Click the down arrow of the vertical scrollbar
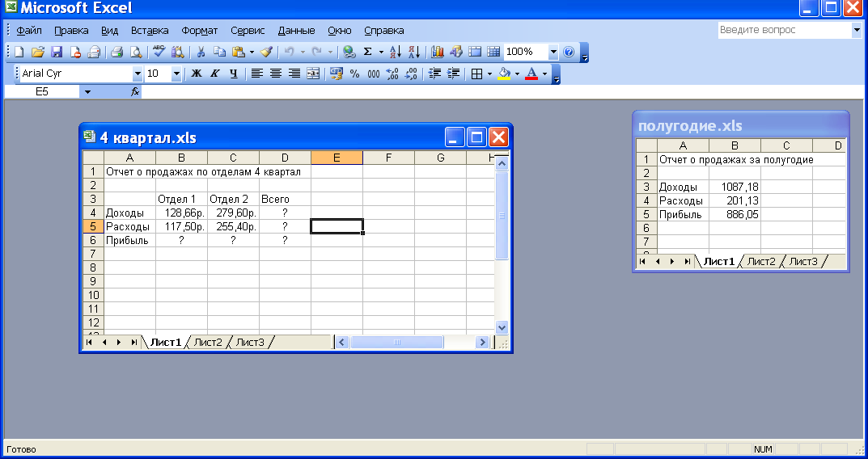The image size is (868, 459). [502, 327]
